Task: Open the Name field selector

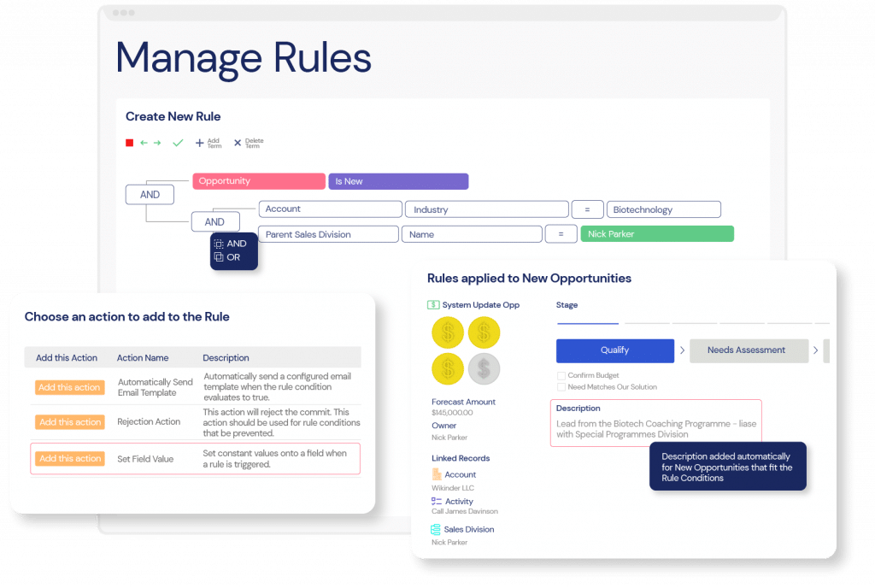Action: (472, 234)
